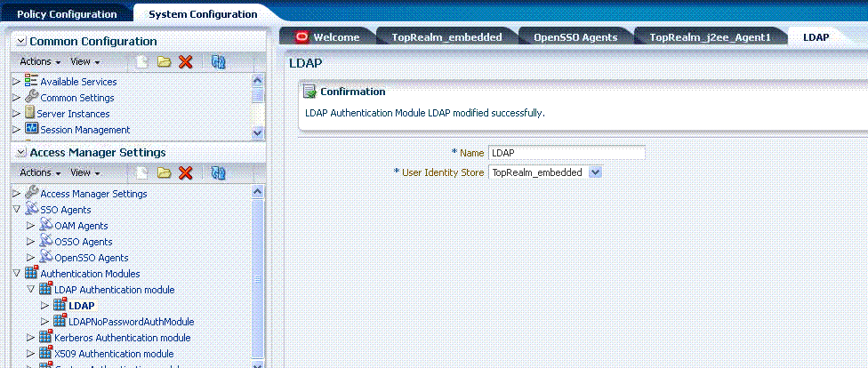Image resolution: width=868 pixels, height=368 pixels.
Task: Open the TopRealm_embedded tab
Action: pyautogui.click(x=446, y=37)
